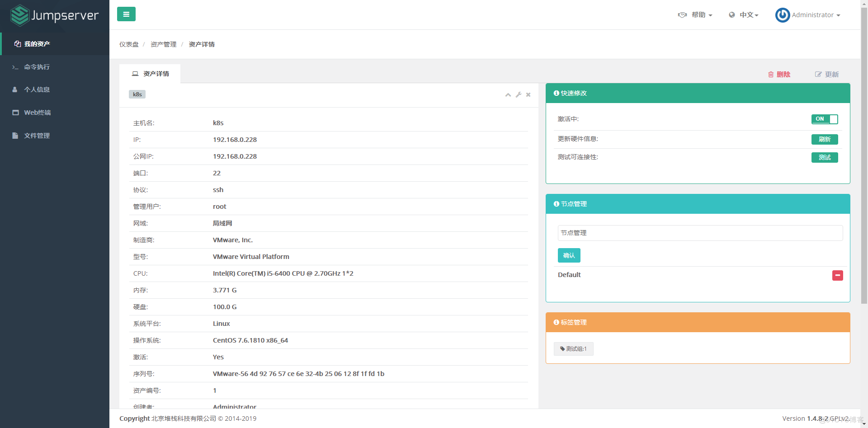Click the wrench settings icon in panel header
The height and width of the screenshot is (428, 868).
coord(519,95)
